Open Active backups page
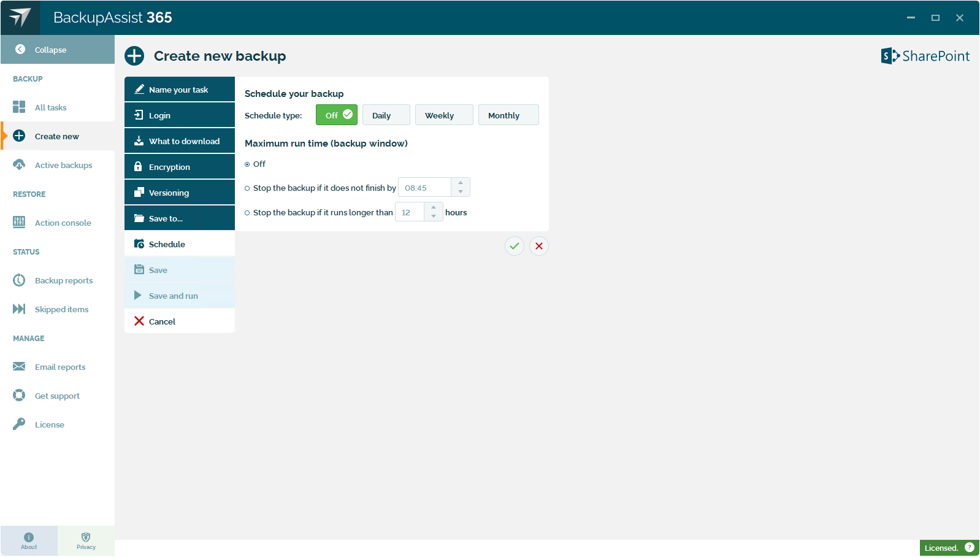Viewport: 980px width, 557px height. (58, 164)
